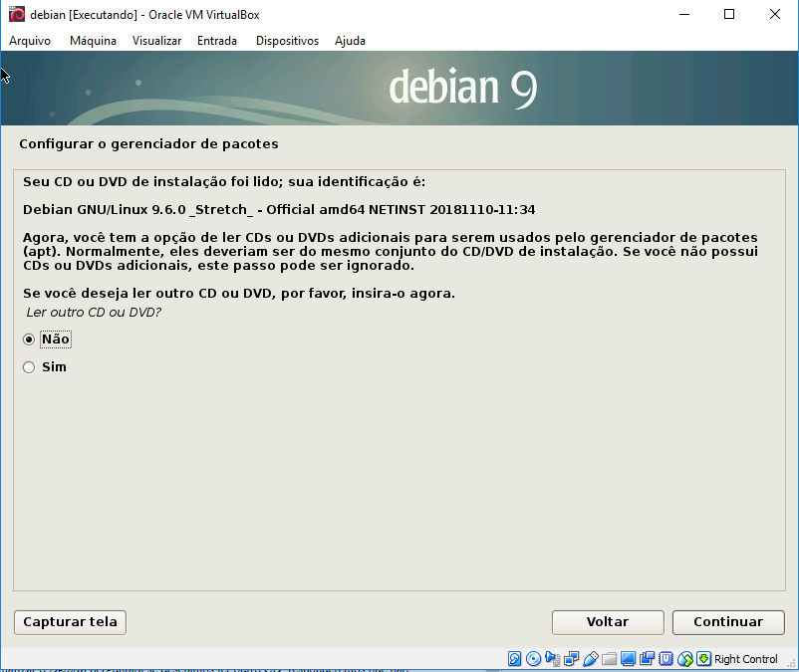The image size is (799, 672).
Task: Click the Capturar tela button
Action: (x=71, y=622)
